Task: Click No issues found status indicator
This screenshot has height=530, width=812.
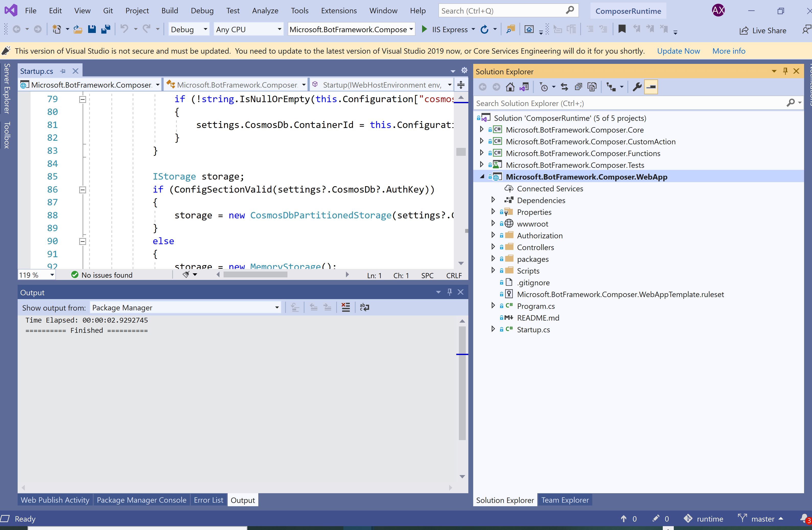Action: tap(102, 275)
